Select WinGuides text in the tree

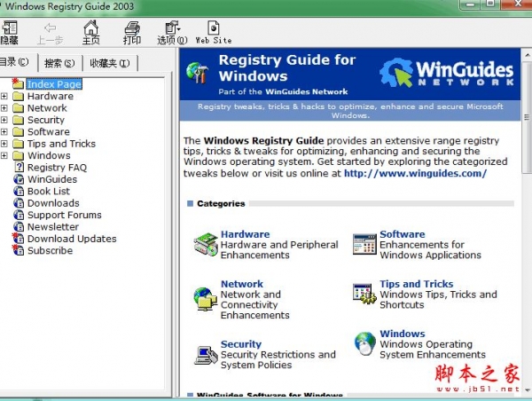pyautogui.click(x=52, y=179)
